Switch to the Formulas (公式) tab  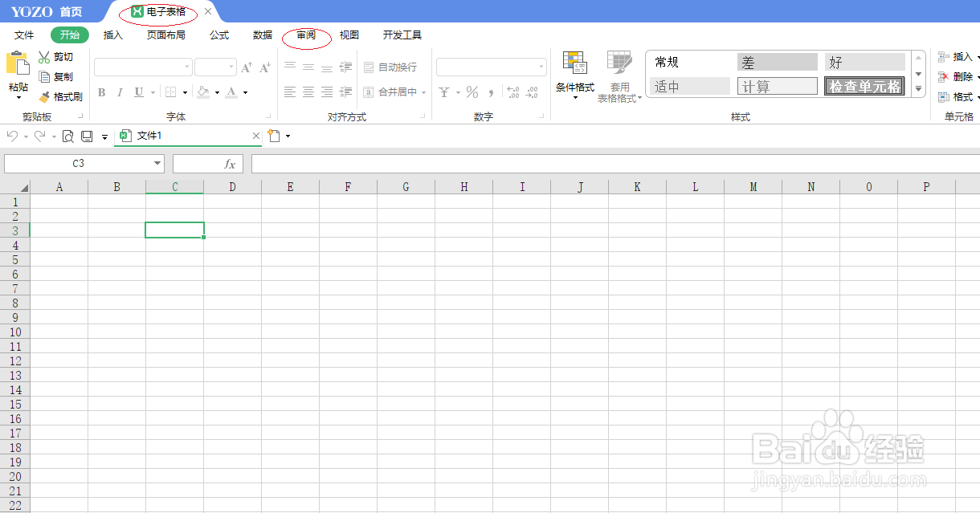pos(219,35)
